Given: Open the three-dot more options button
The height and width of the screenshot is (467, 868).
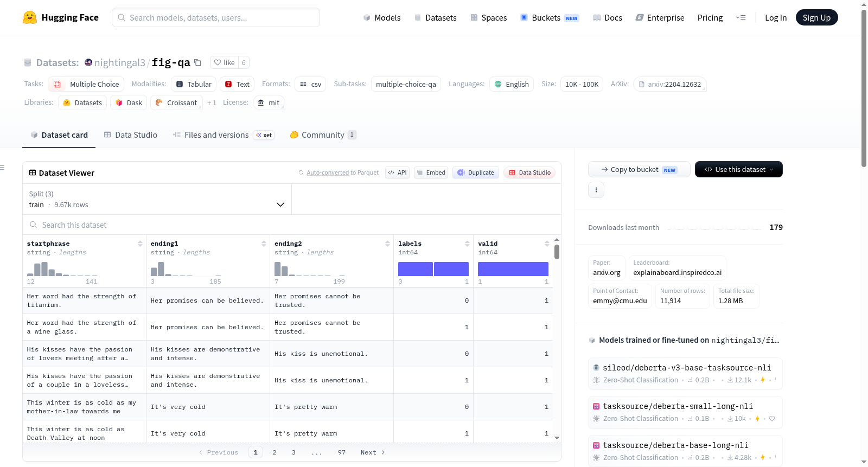Looking at the screenshot, I should [x=596, y=190].
